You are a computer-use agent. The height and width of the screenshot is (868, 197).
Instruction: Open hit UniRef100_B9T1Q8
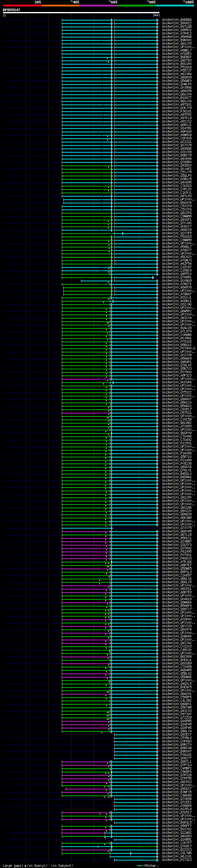coord(177,26)
